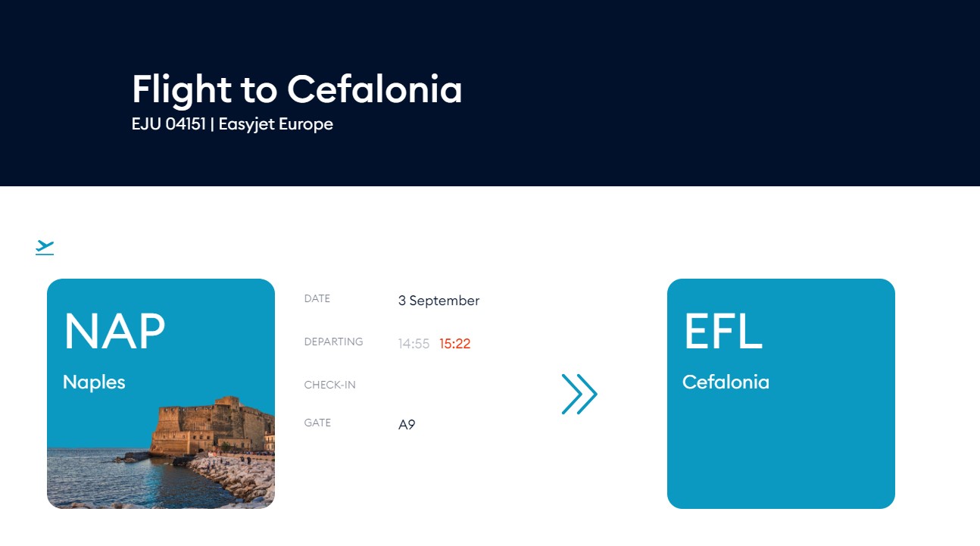Open the Naples castle photo

click(x=161, y=452)
